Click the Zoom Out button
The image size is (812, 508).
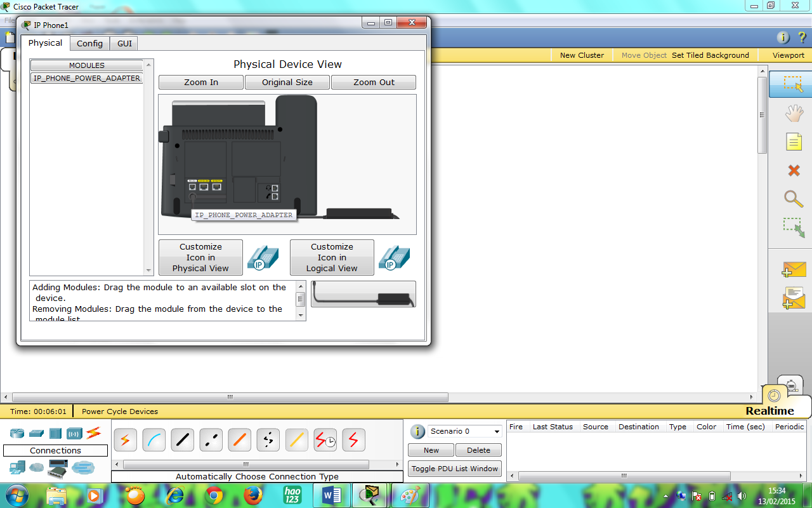(x=374, y=83)
